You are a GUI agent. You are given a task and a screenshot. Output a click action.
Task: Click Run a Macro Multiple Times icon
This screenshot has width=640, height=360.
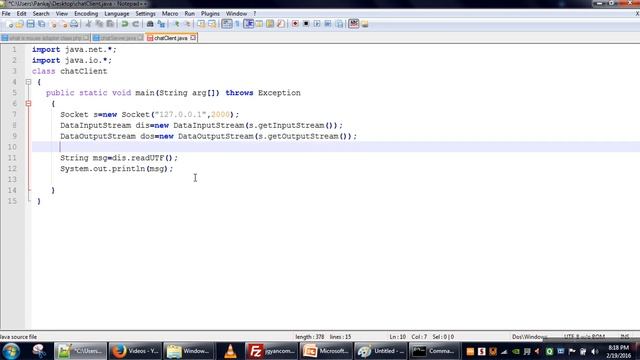point(328,24)
